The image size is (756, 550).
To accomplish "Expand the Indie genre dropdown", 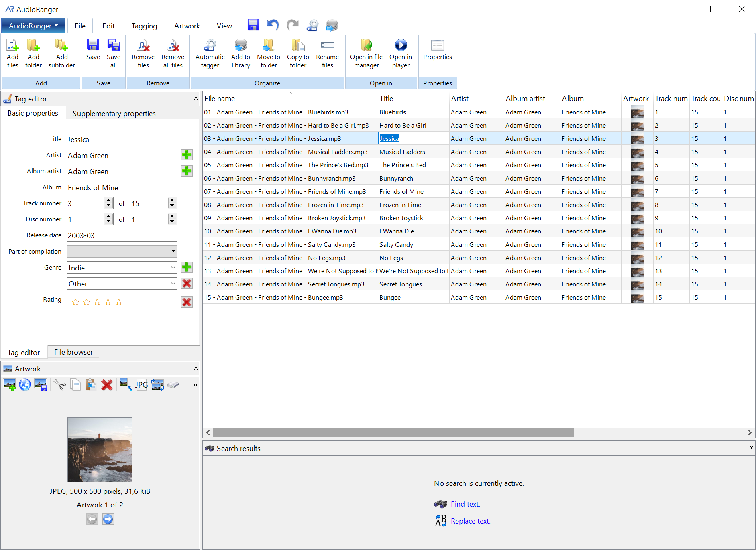I will [x=173, y=268].
